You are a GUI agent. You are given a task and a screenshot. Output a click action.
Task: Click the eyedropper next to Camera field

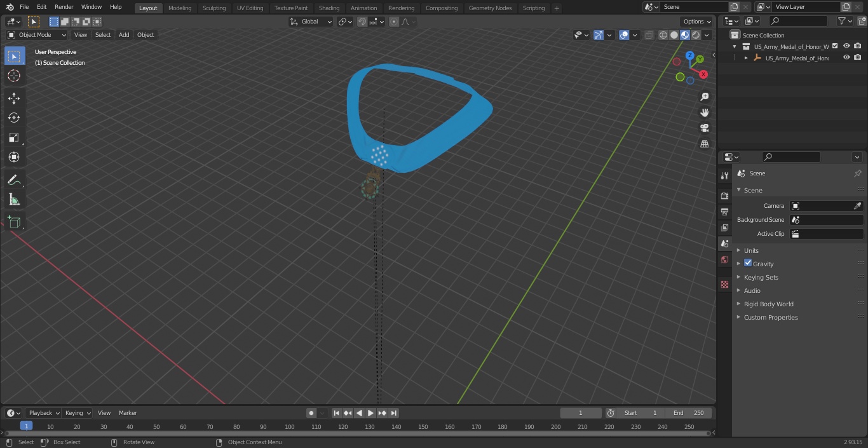(x=857, y=206)
